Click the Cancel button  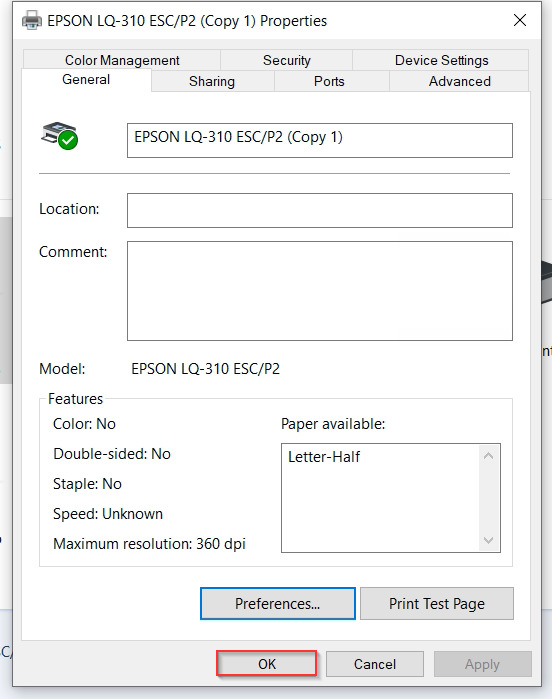click(375, 664)
